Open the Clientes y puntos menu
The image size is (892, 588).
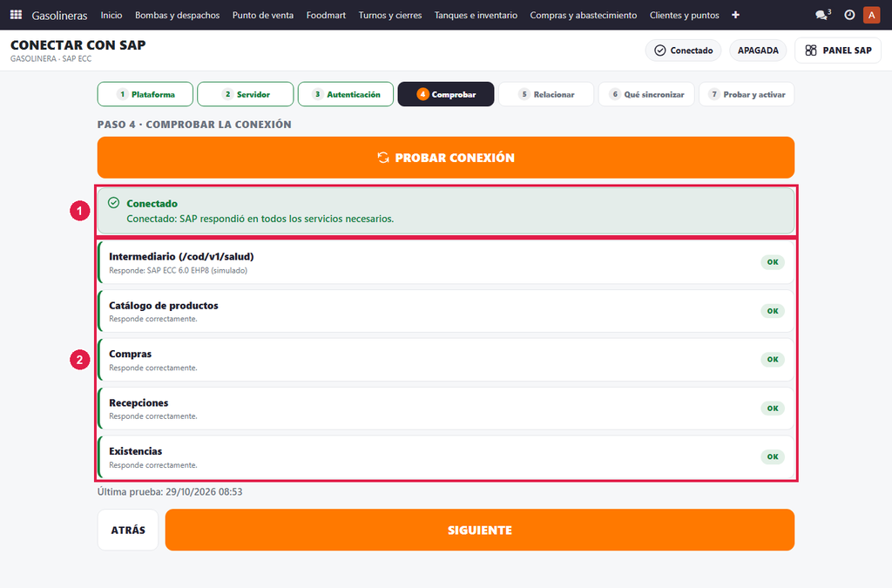click(685, 15)
